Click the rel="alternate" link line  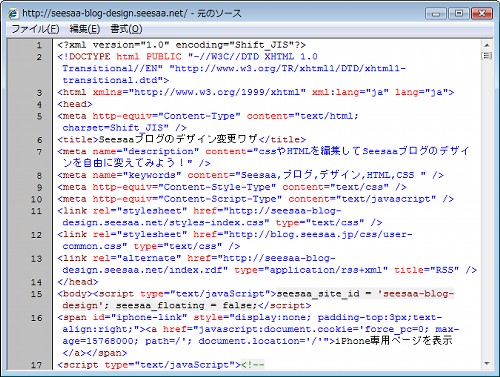click(x=267, y=264)
